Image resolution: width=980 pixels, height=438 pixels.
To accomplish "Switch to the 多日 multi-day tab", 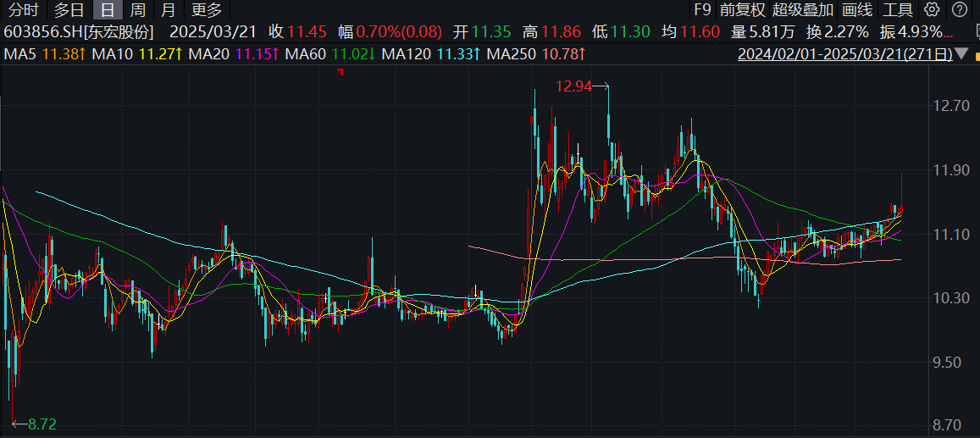I will 69,9.
